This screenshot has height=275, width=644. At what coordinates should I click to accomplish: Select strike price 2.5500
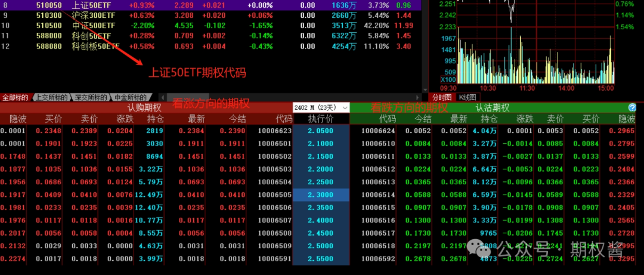pos(321,259)
